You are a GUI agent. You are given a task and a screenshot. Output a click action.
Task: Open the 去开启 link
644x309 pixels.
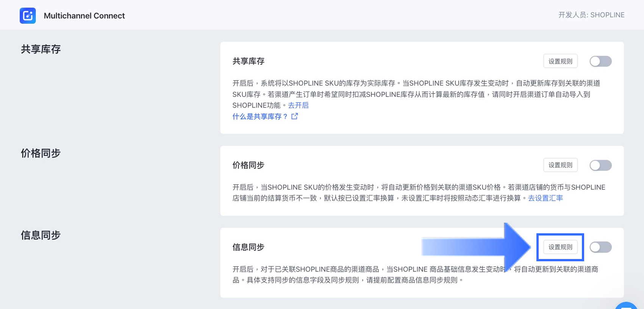(x=298, y=105)
